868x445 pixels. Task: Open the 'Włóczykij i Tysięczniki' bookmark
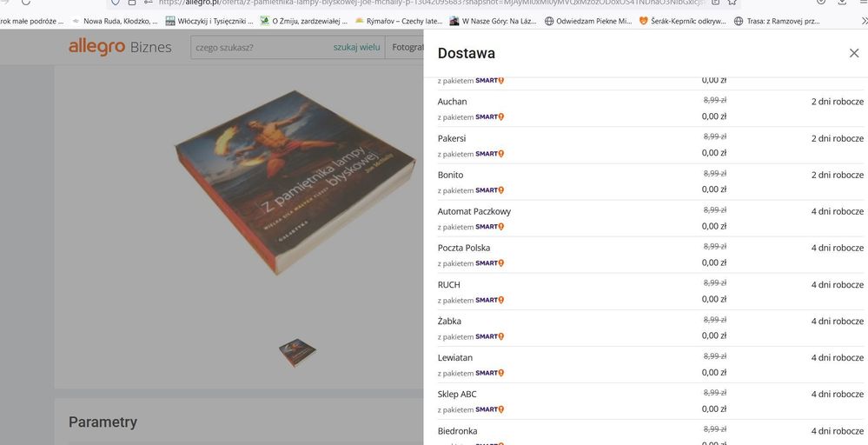click(x=209, y=21)
